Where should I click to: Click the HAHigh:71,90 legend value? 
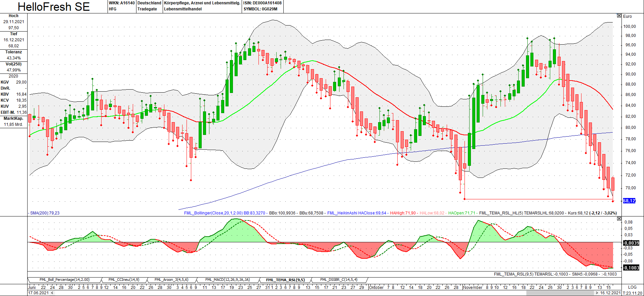pos(403,213)
